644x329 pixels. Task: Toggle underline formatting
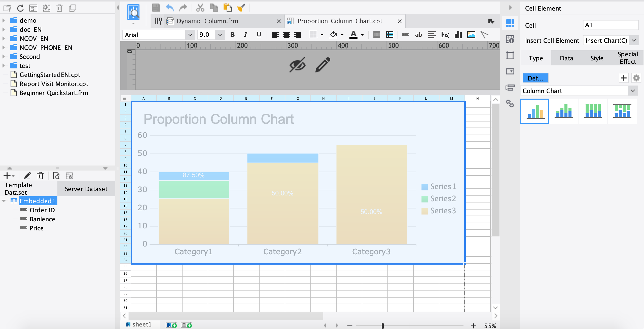[258, 35]
